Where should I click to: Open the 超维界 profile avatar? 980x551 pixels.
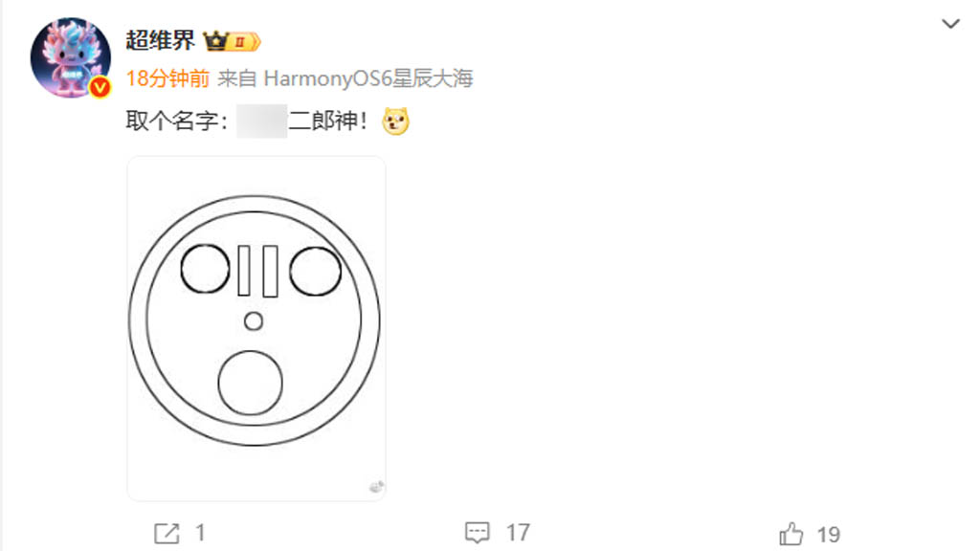[x=71, y=57]
